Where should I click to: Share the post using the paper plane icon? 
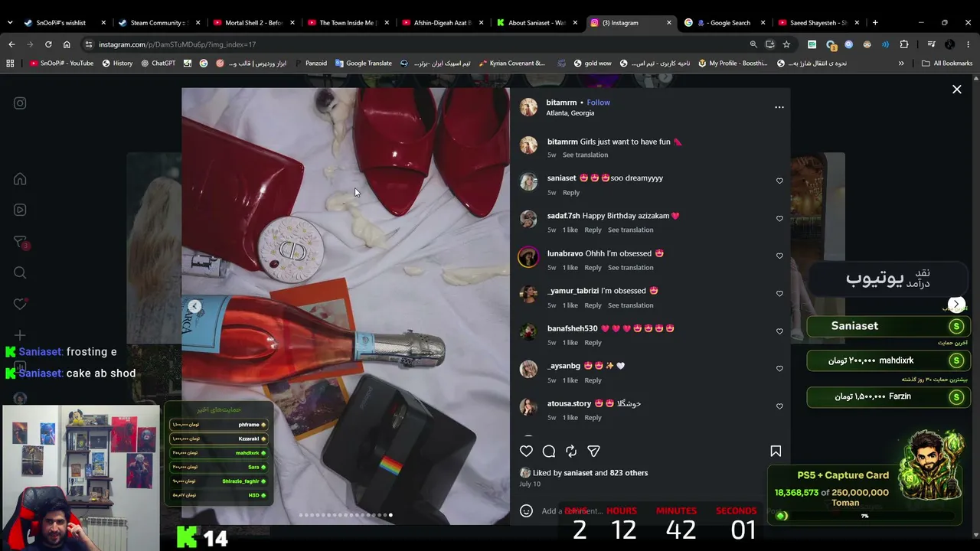(x=593, y=452)
